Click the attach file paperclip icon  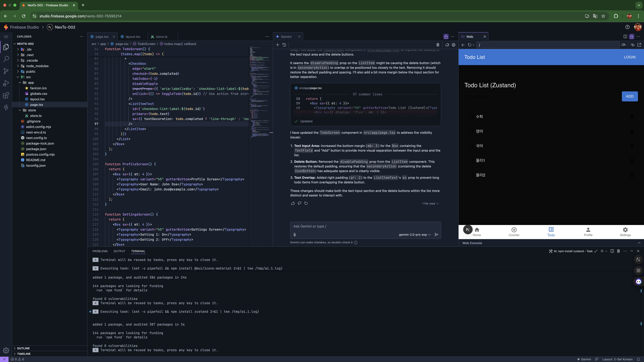point(295,235)
